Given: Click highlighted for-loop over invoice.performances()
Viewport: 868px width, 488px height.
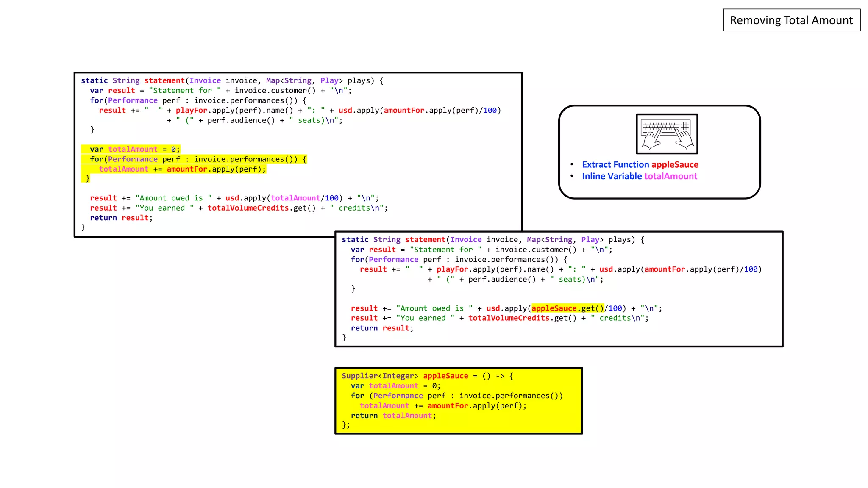Looking at the screenshot, I should click(x=198, y=159).
